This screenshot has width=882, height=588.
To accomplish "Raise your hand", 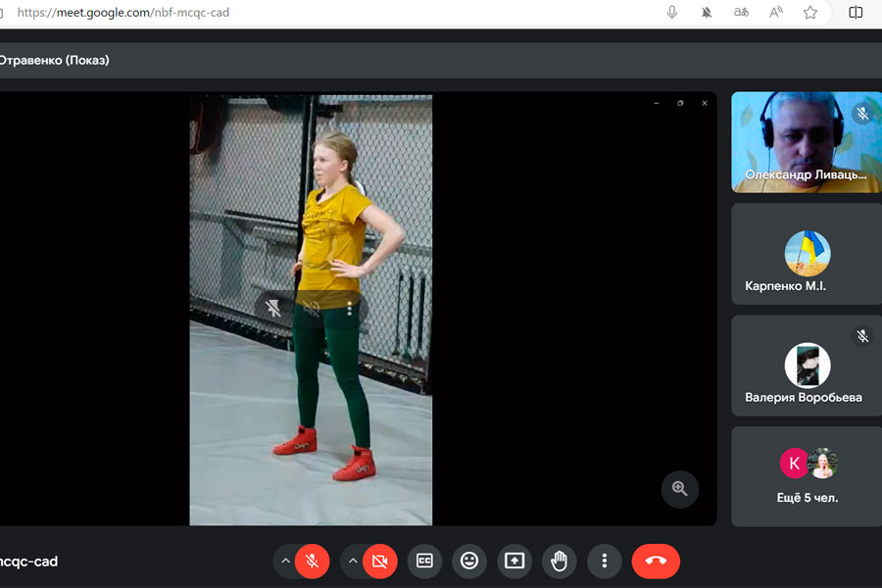I will click(x=560, y=562).
